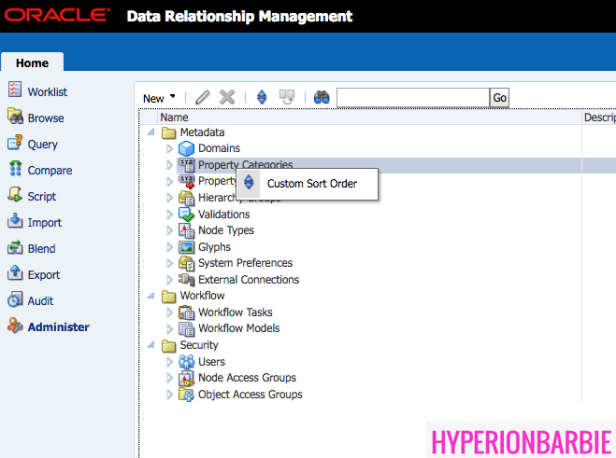Screen dimensions: 616x458
Task: Click into the search text field
Action: click(x=412, y=97)
